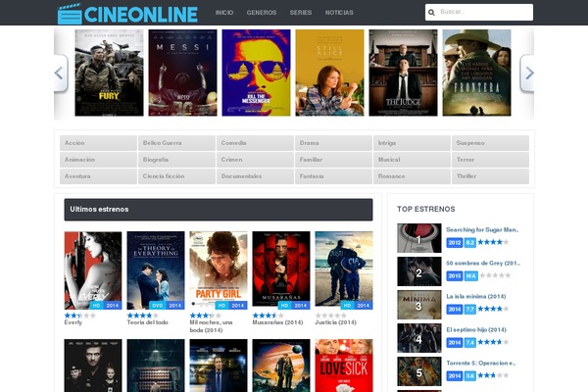Browse the Romance genre
This screenshot has width=588, height=392.
pyautogui.click(x=412, y=176)
